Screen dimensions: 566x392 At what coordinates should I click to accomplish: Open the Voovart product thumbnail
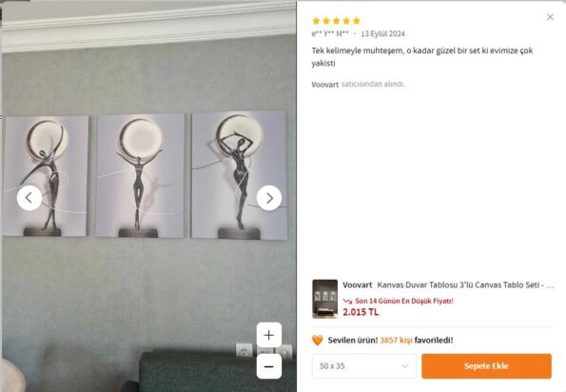pos(325,299)
